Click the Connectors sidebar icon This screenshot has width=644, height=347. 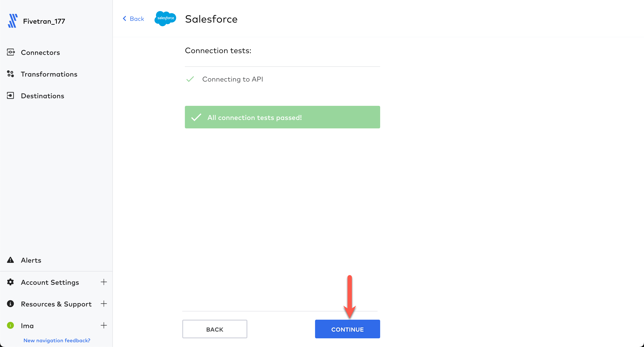(10, 52)
